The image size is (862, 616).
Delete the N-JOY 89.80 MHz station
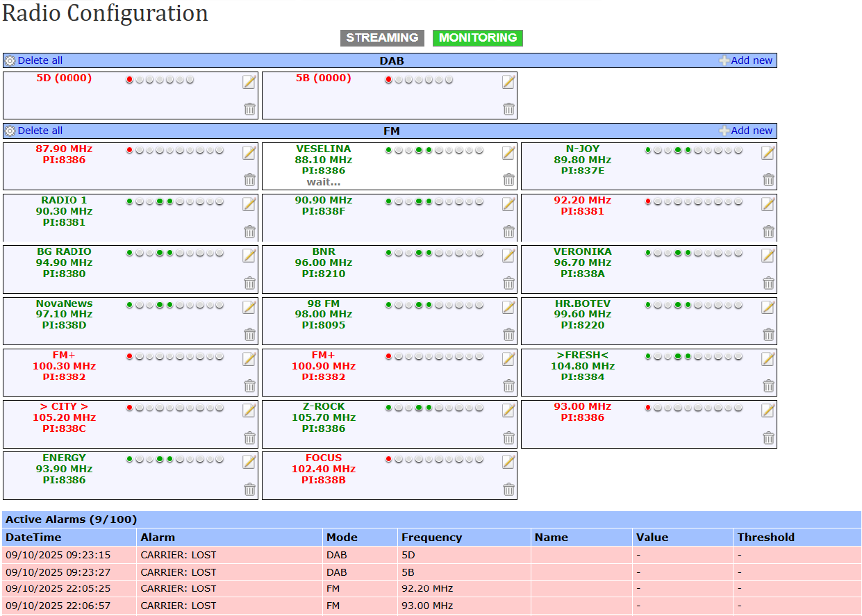point(768,180)
